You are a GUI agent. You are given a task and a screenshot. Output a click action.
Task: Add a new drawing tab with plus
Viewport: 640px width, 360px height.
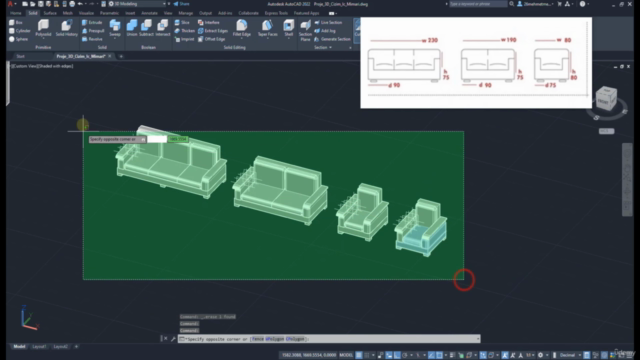pos(121,56)
